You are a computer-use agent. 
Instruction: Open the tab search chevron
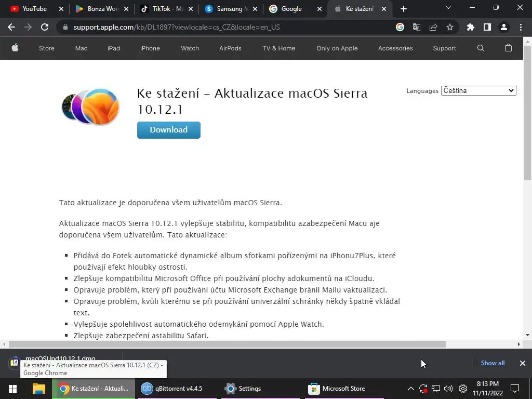(x=448, y=7)
